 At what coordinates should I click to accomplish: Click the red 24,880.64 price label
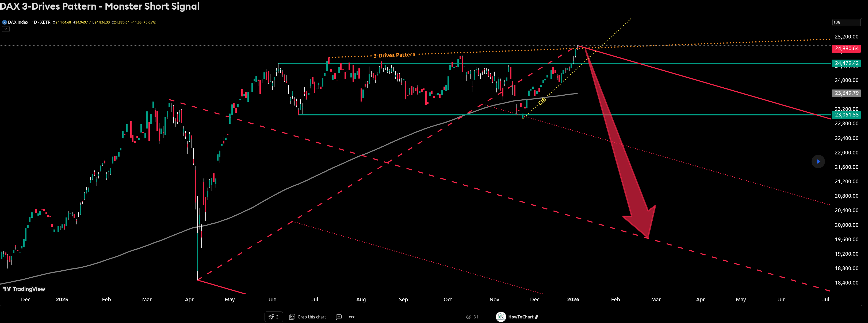[x=846, y=48]
